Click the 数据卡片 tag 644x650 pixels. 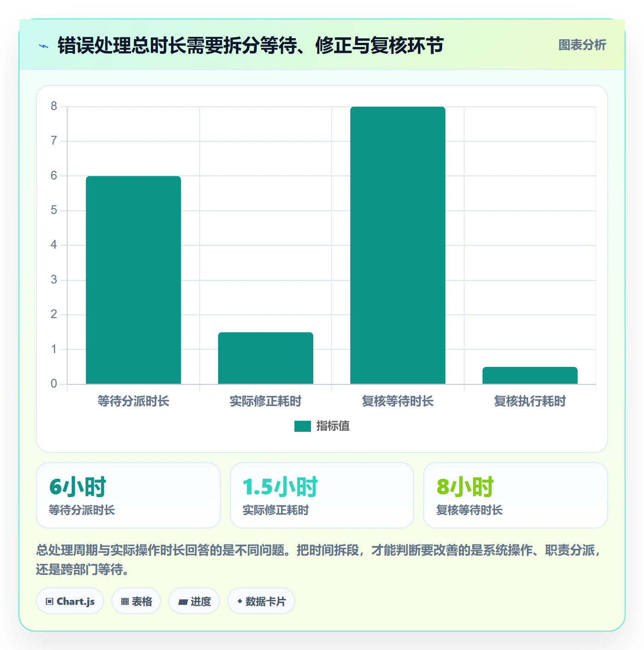click(x=261, y=601)
